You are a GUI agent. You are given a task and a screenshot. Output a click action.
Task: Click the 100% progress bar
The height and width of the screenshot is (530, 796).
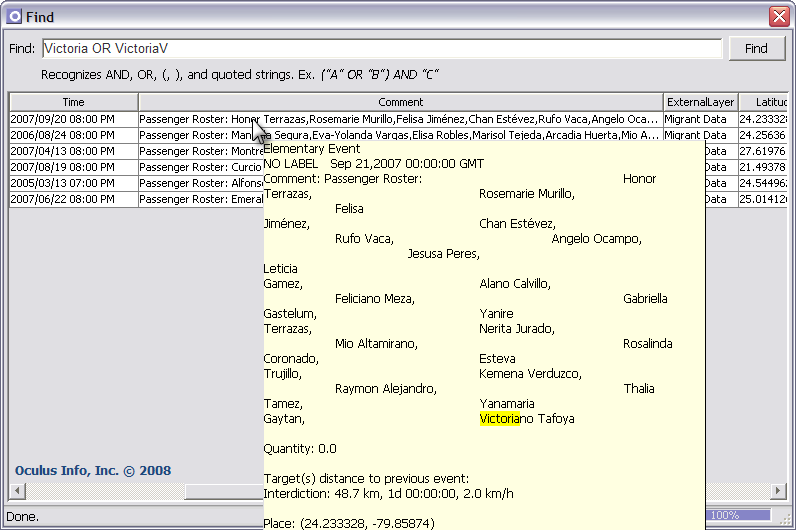tap(738, 515)
